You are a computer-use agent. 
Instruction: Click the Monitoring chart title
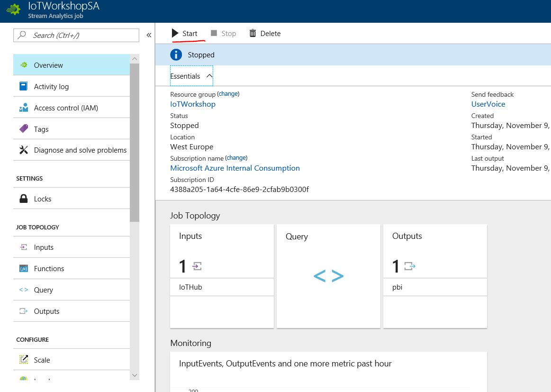pyautogui.click(x=285, y=364)
